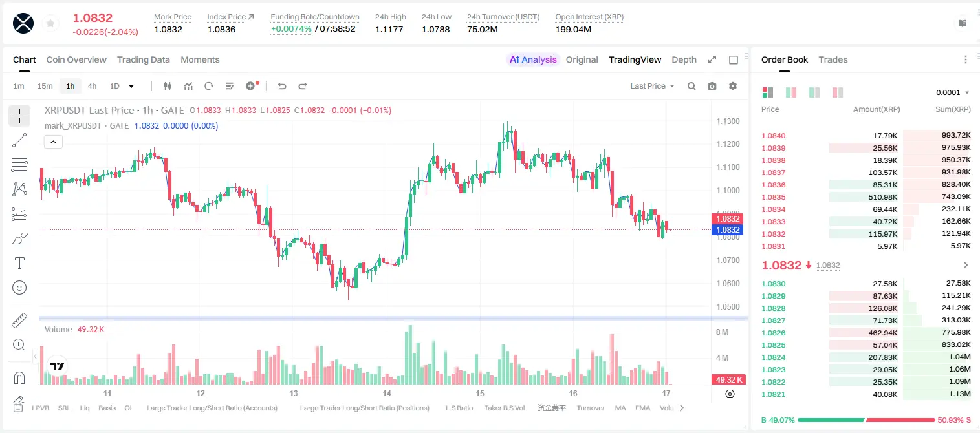The height and width of the screenshot is (433, 980).
Task: Open the Coin Overview tab
Action: pyautogui.click(x=76, y=59)
